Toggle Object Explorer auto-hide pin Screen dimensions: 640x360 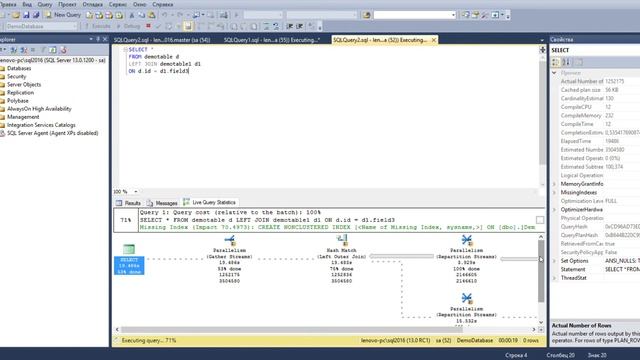point(98,39)
